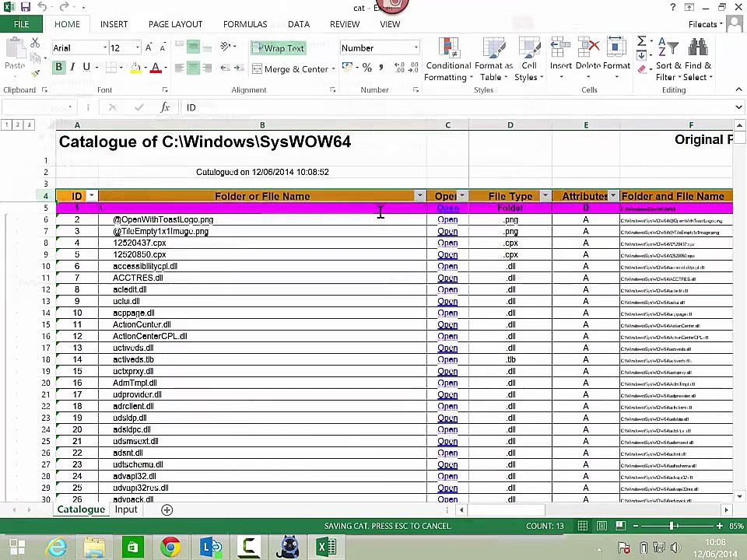Open Cell Styles gallery
Screen dimensions: 747x560
coord(529,58)
